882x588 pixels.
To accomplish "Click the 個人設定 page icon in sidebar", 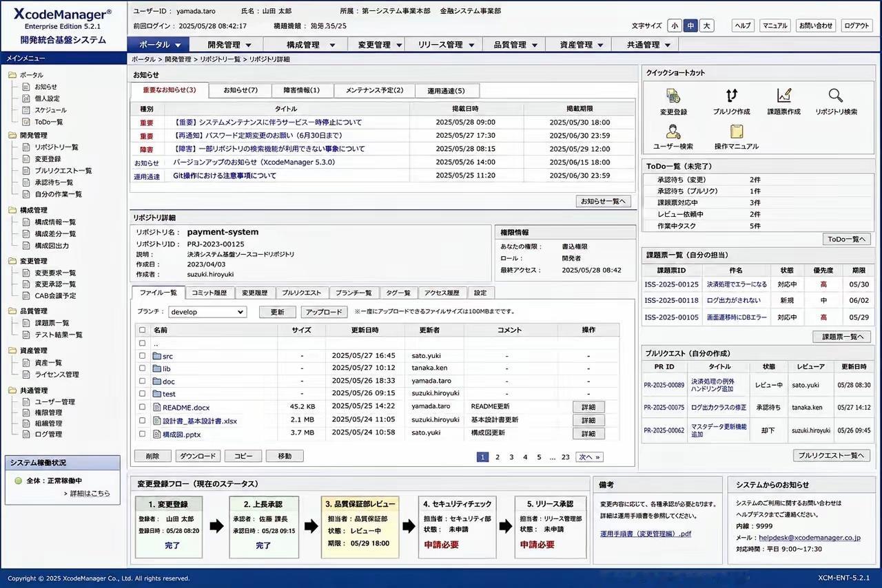I will [26, 98].
